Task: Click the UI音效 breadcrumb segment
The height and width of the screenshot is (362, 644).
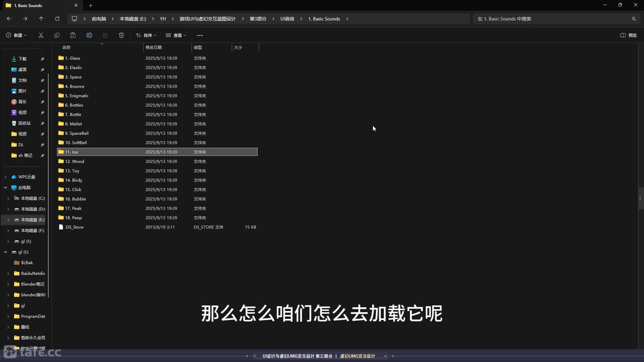Action: 287,19
